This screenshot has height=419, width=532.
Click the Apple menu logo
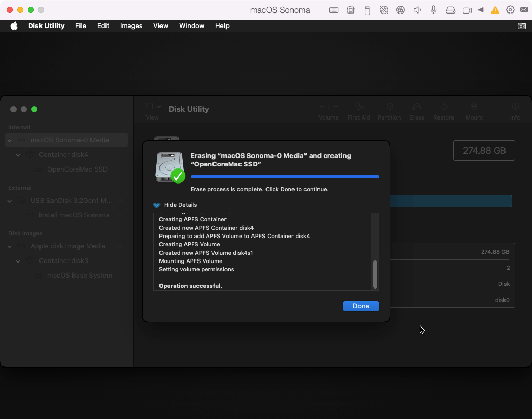pyautogui.click(x=14, y=26)
